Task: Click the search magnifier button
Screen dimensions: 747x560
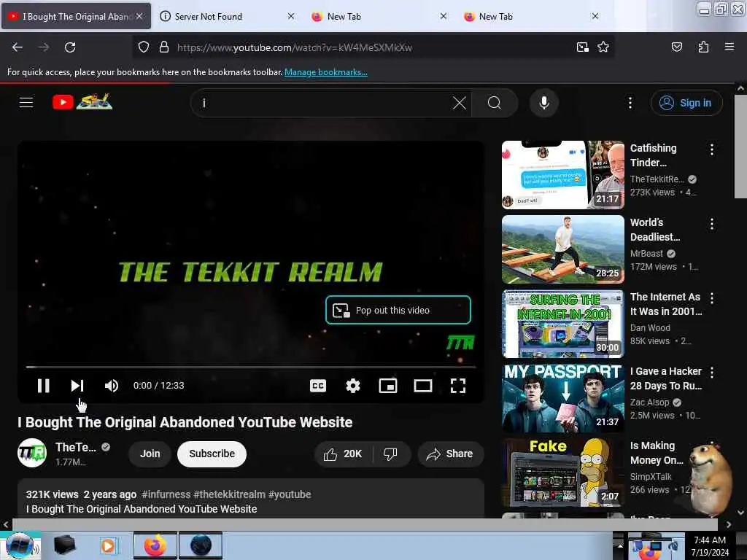Action: (495, 103)
